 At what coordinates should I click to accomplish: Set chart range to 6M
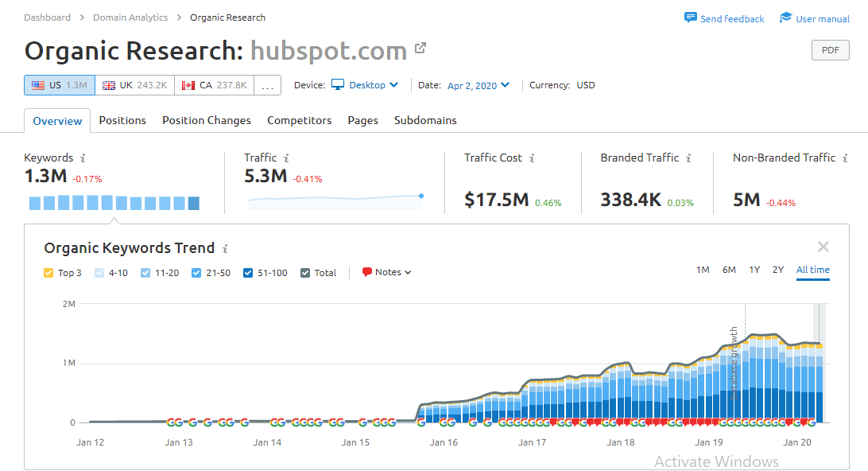[729, 270]
